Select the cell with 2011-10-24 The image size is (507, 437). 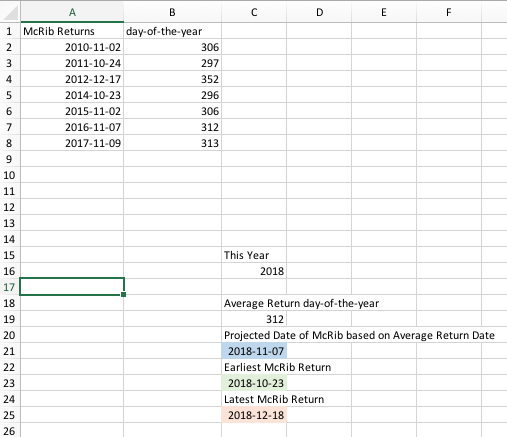72,63
